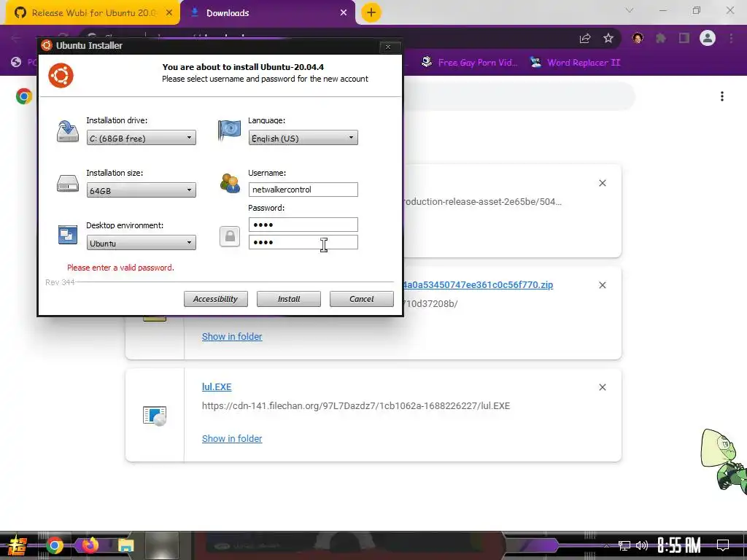Open the Word Replacer II bookmark
Image resolution: width=747 pixels, height=560 pixels.
[x=575, y=63]
